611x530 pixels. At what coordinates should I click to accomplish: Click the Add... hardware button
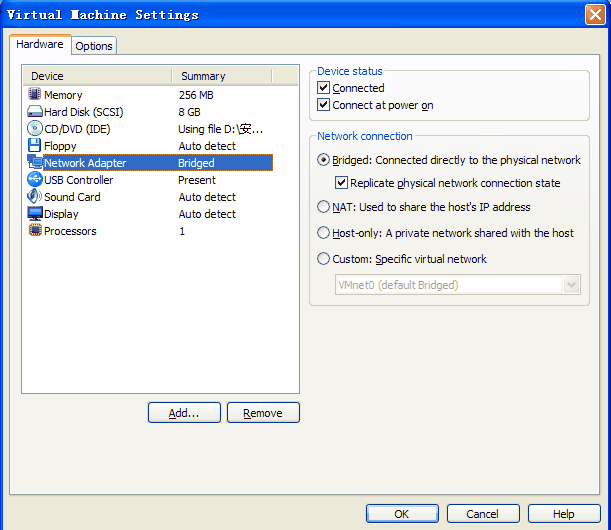(x=184, y=413)
